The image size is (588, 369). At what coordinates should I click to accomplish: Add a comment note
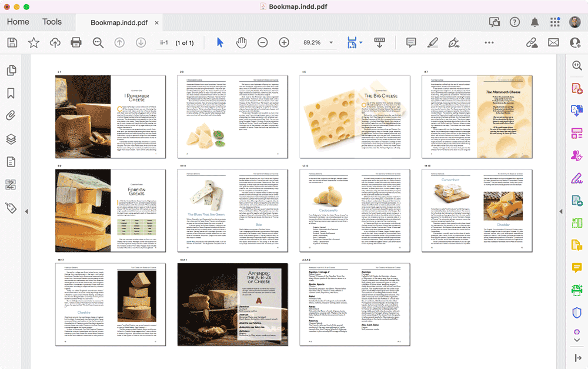(411, 42)
